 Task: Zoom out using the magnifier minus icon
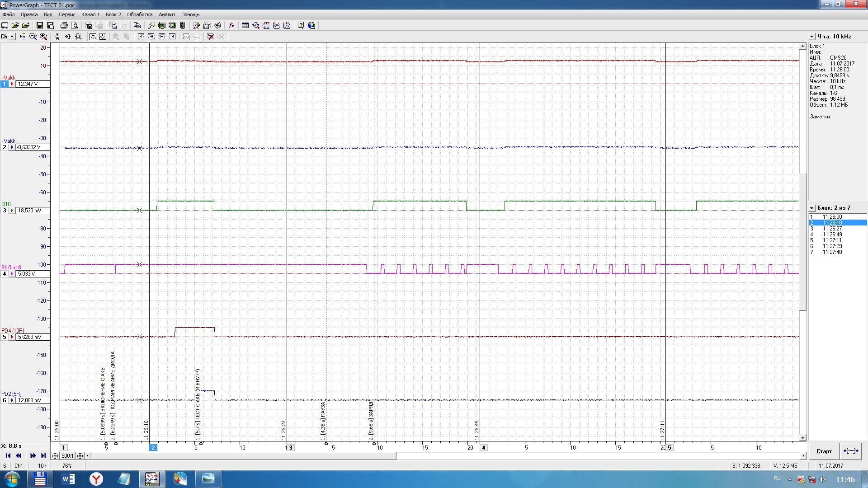click(x=33, y=37)
